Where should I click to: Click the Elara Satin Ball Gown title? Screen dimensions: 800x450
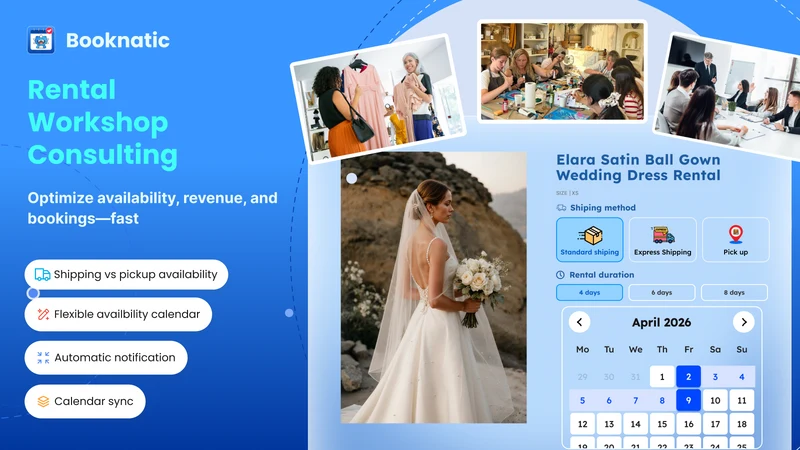(x=638, y=167)
